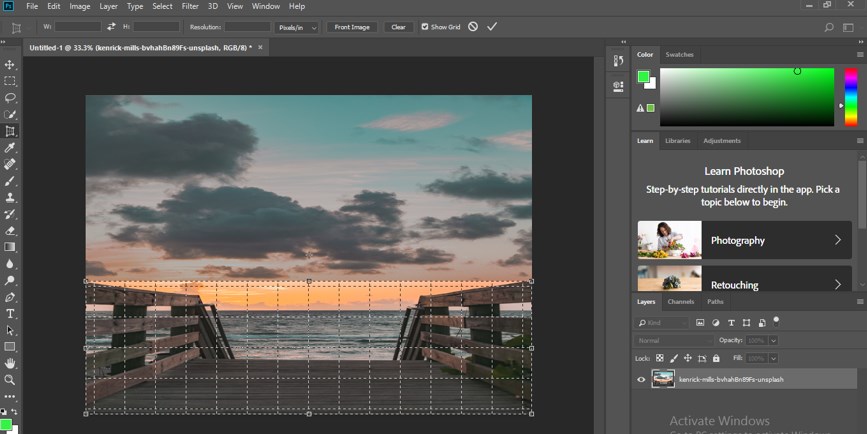Swap foreground and background colors
The height and width of the screenshot is (434, 867).
[14, 412]
